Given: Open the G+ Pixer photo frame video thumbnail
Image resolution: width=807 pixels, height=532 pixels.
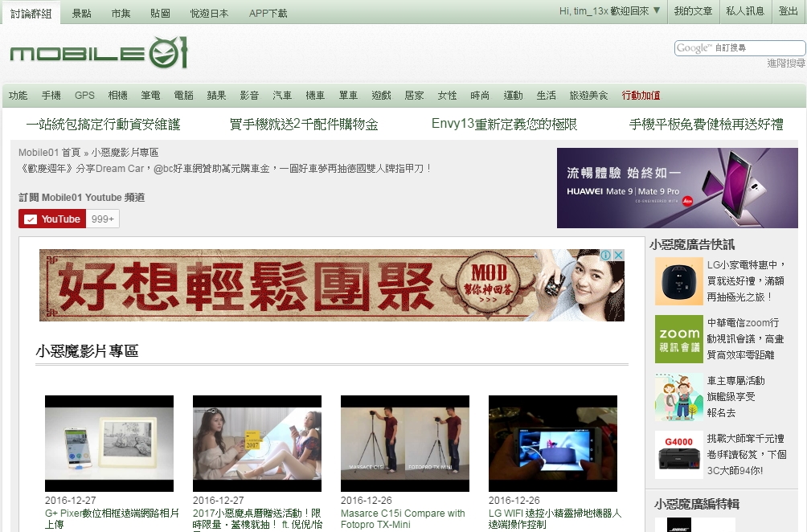Looking at the screenshot, I should (109, 444).
